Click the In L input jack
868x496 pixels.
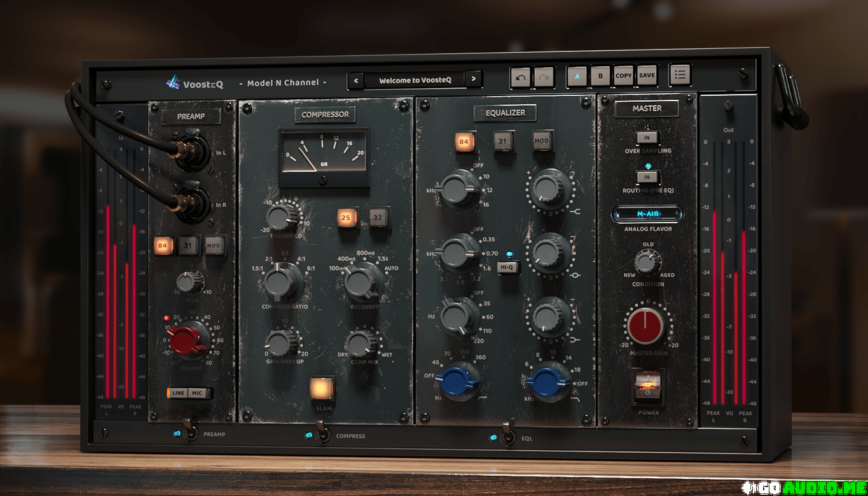tap(191, 151)
